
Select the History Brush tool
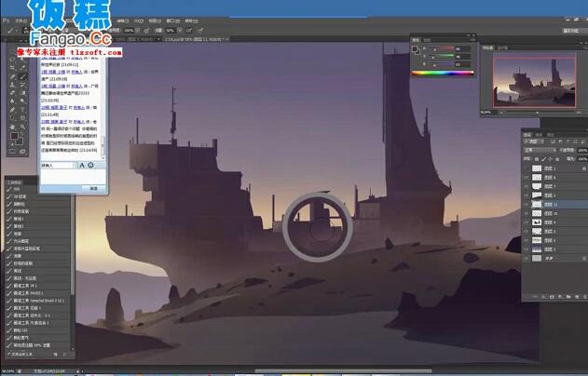(x=22, y=85)
